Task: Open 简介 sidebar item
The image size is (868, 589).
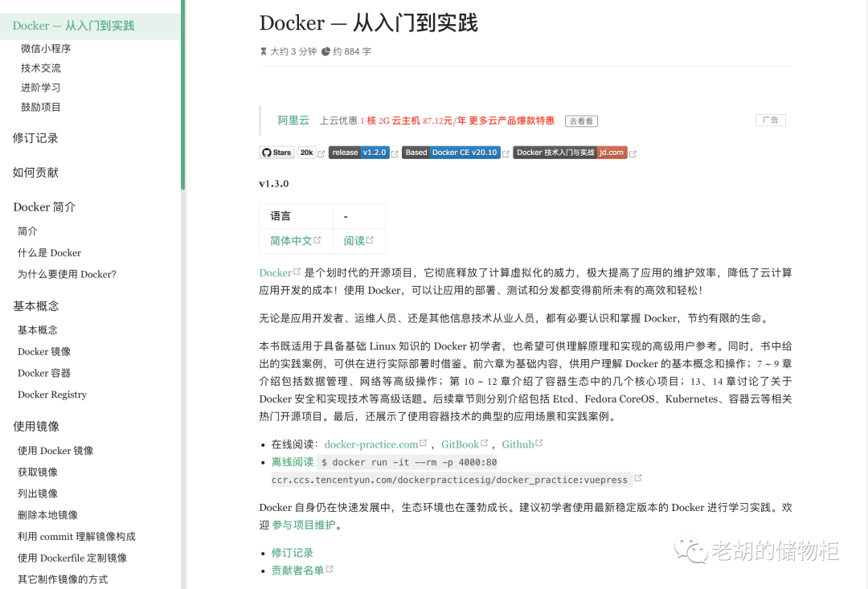Action: click(27, 231)
